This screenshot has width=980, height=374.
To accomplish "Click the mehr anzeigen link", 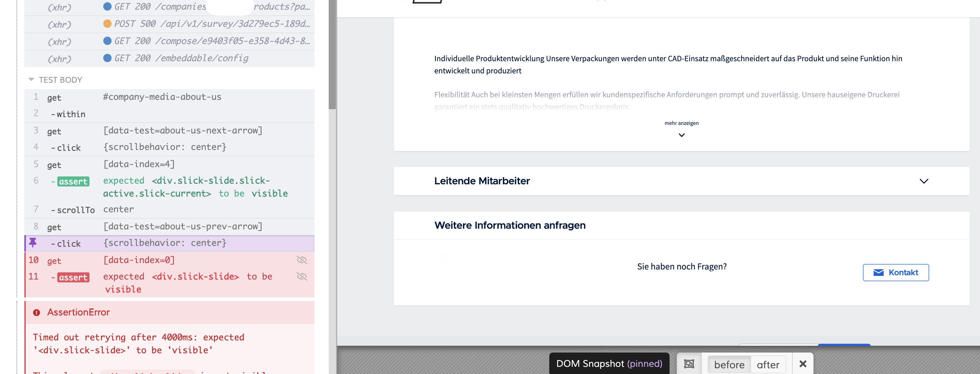I will point(681,123).
